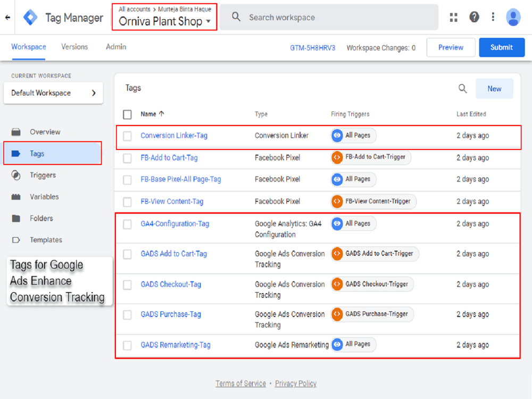Select Tags in the sidebar
The height and width of the screenshot is (399, 532).
(53, 153)
